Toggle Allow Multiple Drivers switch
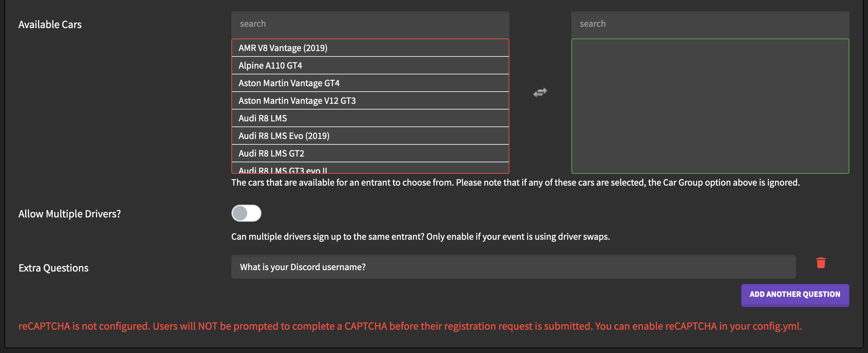The image size is (868, 353). [246, 213]
